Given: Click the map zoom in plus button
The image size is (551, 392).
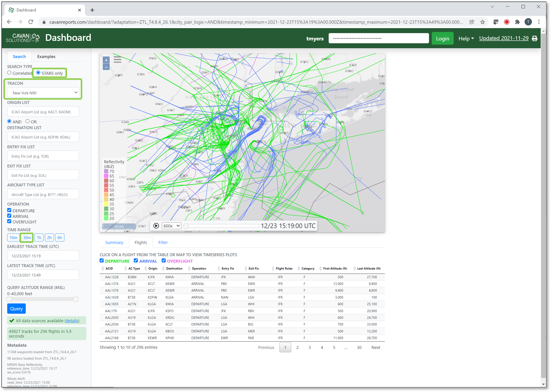Looking at the screenshot, I should [x=106, y=60].
